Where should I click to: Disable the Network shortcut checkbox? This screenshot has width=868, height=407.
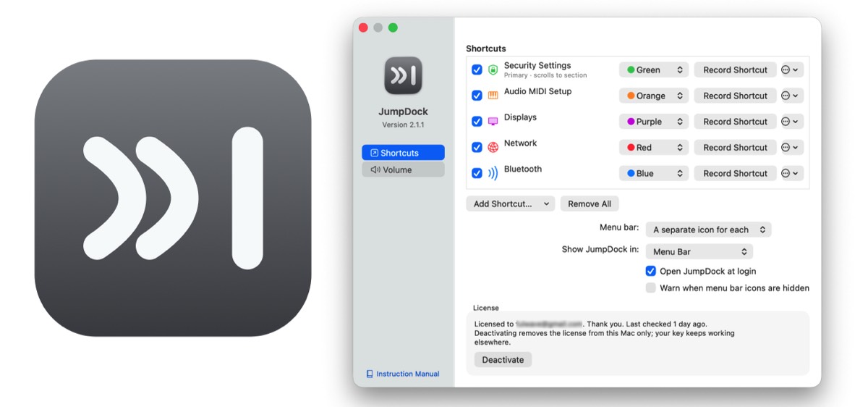coord(477,147)
